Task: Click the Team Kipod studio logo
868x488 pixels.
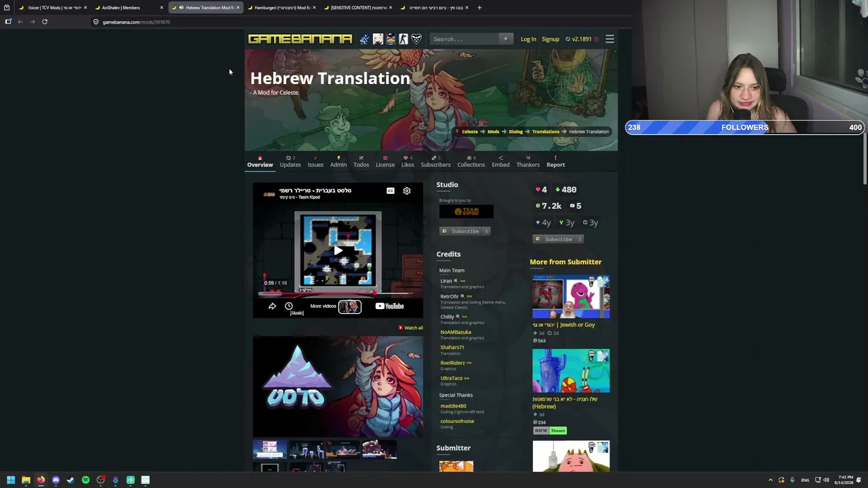Action: [467, 211]
